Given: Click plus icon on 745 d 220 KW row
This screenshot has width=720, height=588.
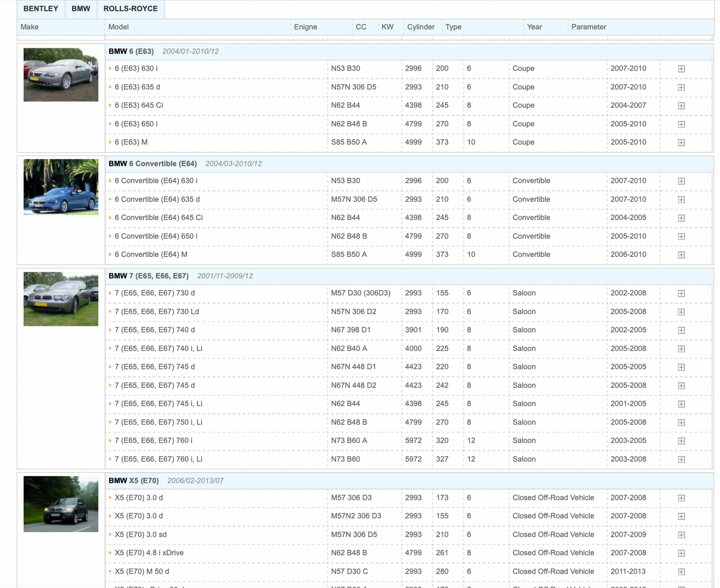Looking at the screenshot, I should (681, 367).
